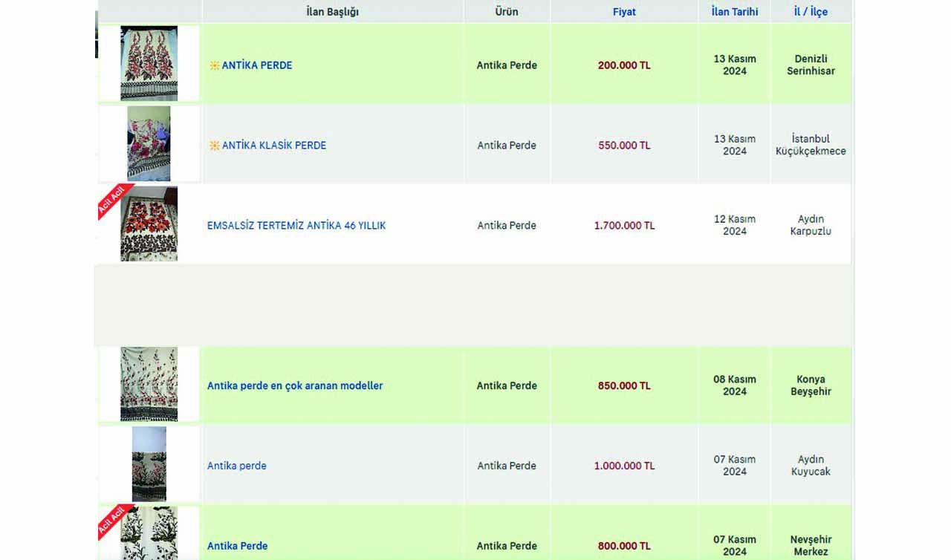The height and width of the screenshot is (560, 951).
Task: Click thumbnail of the 550.000 TL curtain
Action: 149,143
